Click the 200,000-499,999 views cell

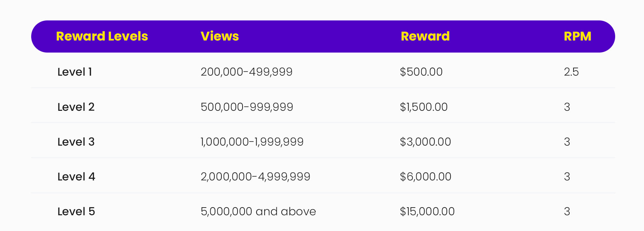pyautogui.click(x=247, y=72)
